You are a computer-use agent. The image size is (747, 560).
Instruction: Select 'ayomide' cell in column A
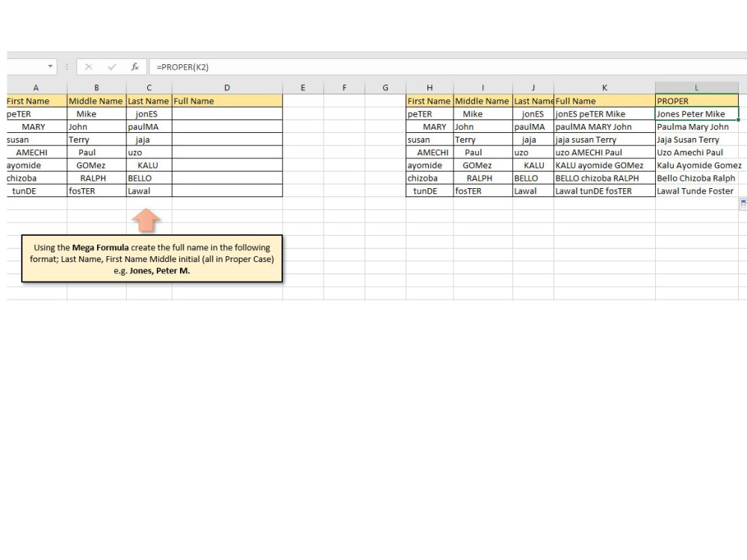pyautogui.click(x=37, y=165)
